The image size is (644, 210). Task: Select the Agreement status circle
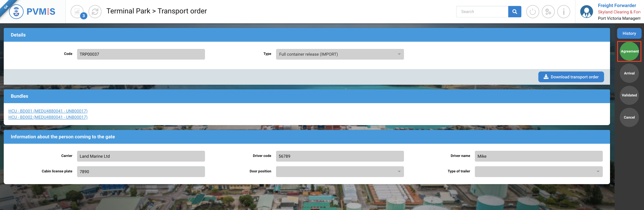629,51
